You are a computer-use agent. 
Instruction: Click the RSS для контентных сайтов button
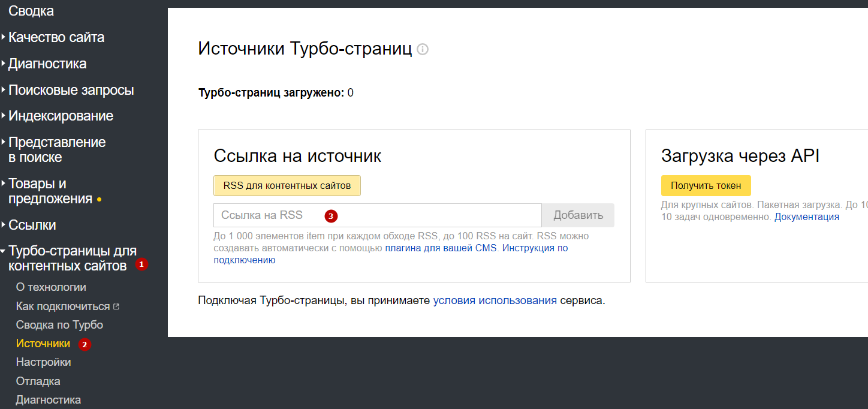287,186
